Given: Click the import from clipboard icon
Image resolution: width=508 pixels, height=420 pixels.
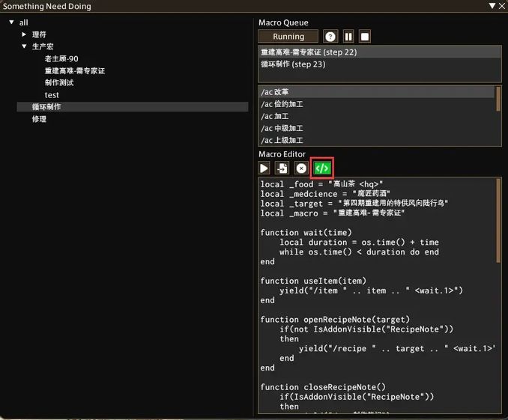Looking at the screenshot, I should pyautogui.click(x=282, y=168).
